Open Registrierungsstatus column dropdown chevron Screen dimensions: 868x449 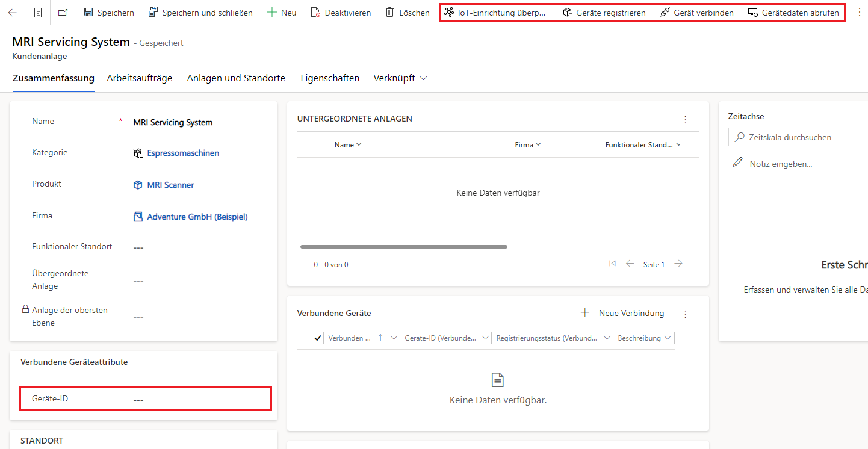[x=607, y=338]
